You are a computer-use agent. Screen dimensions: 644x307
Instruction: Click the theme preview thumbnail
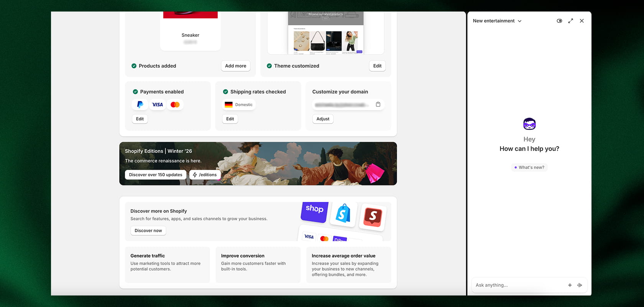(326, 33)
